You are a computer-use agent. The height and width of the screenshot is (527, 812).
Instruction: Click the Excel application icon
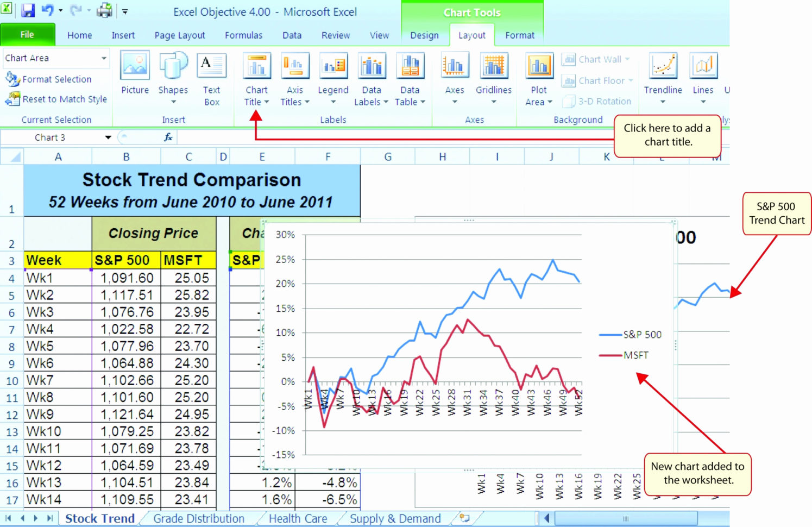7,9
